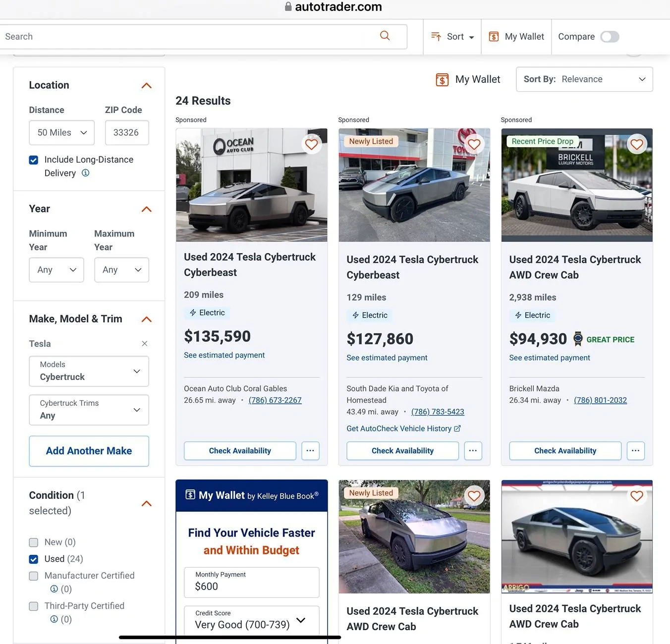
Task: Click the ZIP Code field 33326
Action: pyautogui.click(x=127, y=133)
